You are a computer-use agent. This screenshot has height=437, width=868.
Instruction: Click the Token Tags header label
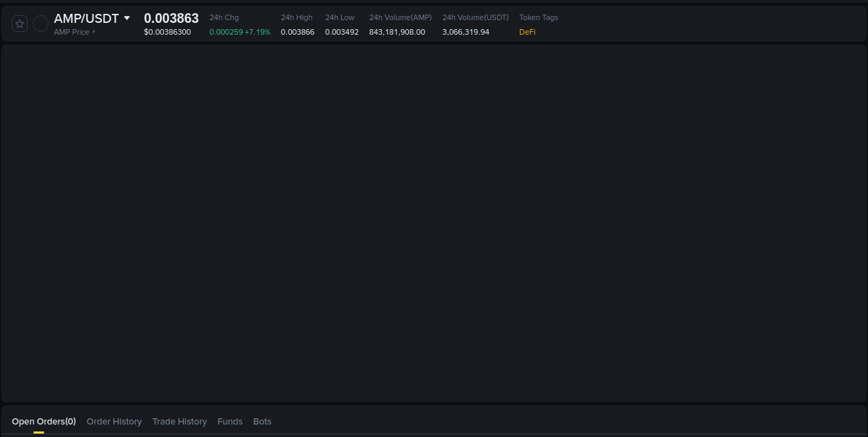538,17
